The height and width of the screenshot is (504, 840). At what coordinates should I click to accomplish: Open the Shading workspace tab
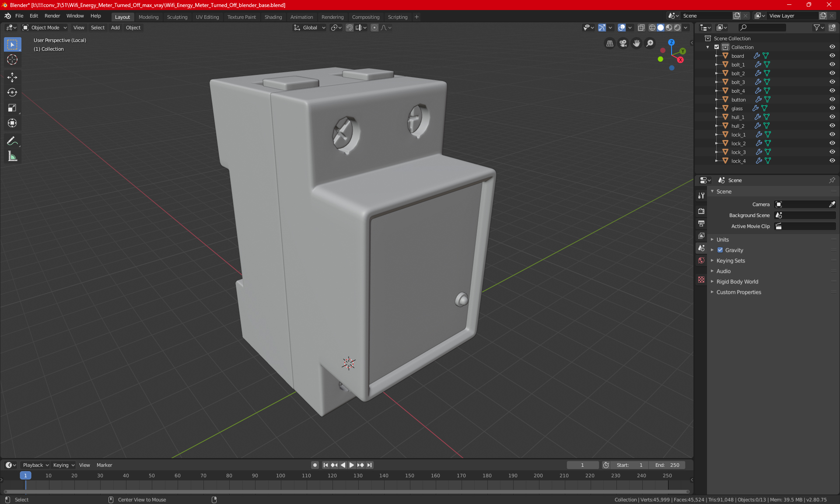[x=273, y=16]
